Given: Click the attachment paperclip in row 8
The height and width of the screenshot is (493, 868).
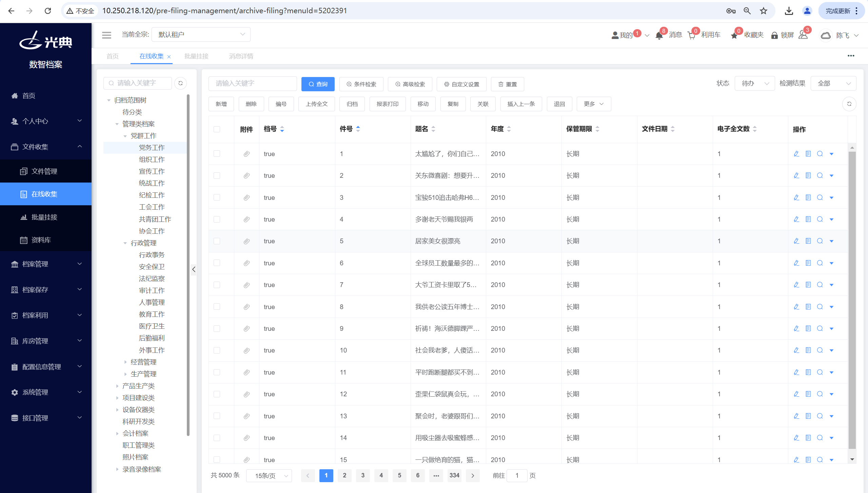Looking at the screenshot, I should coord(246,307).
